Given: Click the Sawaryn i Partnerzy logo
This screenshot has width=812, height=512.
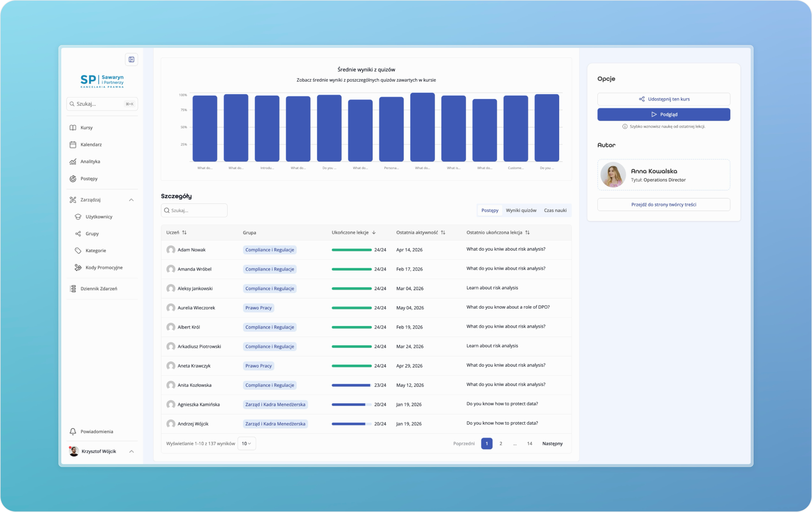Looking at the screenshot, I should (x=102, y=80).
